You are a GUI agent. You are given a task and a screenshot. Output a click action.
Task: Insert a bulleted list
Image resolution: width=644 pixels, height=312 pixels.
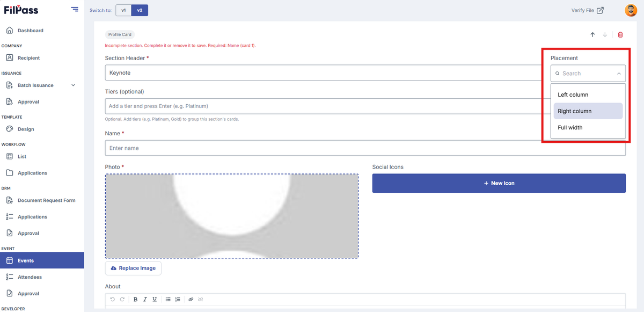click(x=168, y=299)
